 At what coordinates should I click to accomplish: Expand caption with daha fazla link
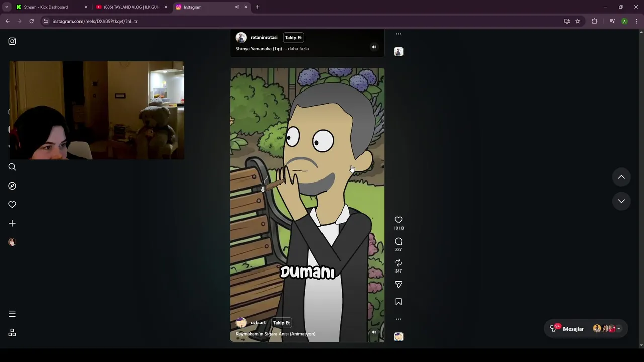click(298, 49)
